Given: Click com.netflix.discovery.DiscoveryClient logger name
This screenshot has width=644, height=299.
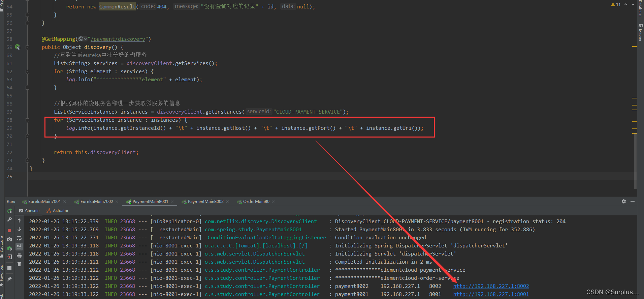Looking at the screenshot, I should (261, 221).
